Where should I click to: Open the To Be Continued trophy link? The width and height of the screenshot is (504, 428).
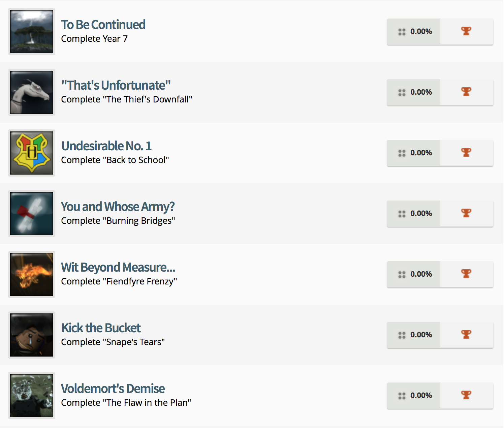(103, 25)
